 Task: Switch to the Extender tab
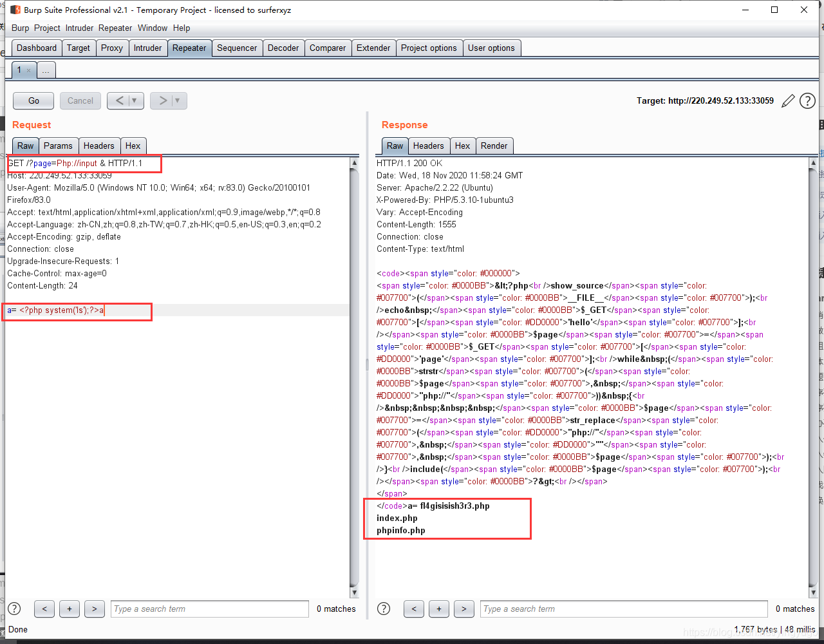click(x=373, y=48)
